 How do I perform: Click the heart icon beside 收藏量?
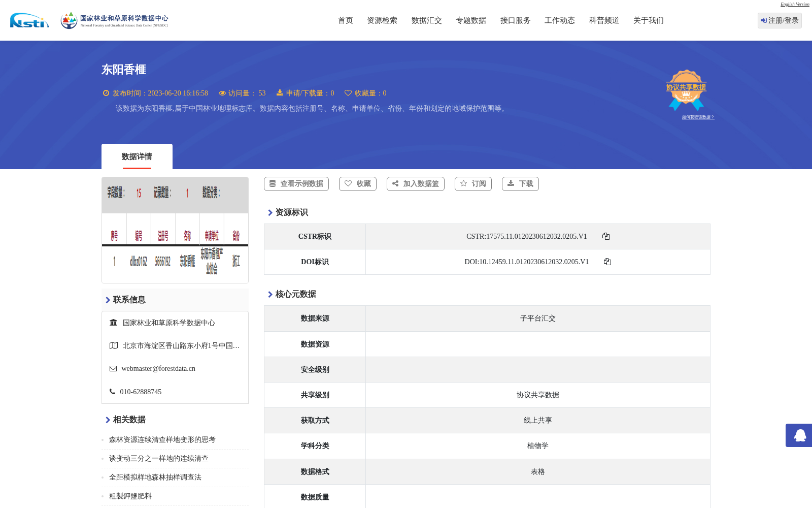[348, 92]
